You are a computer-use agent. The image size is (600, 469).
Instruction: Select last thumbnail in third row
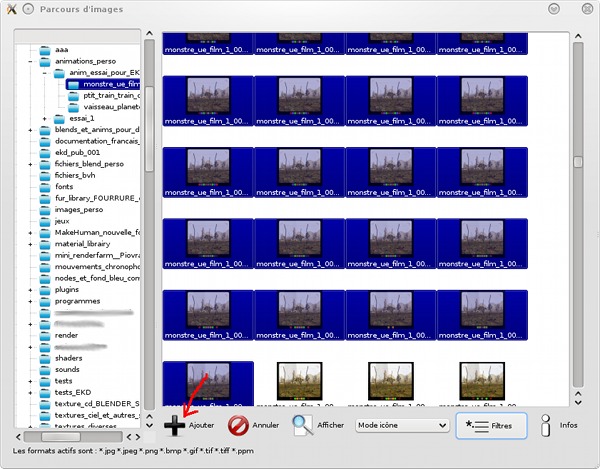point(482,172)
